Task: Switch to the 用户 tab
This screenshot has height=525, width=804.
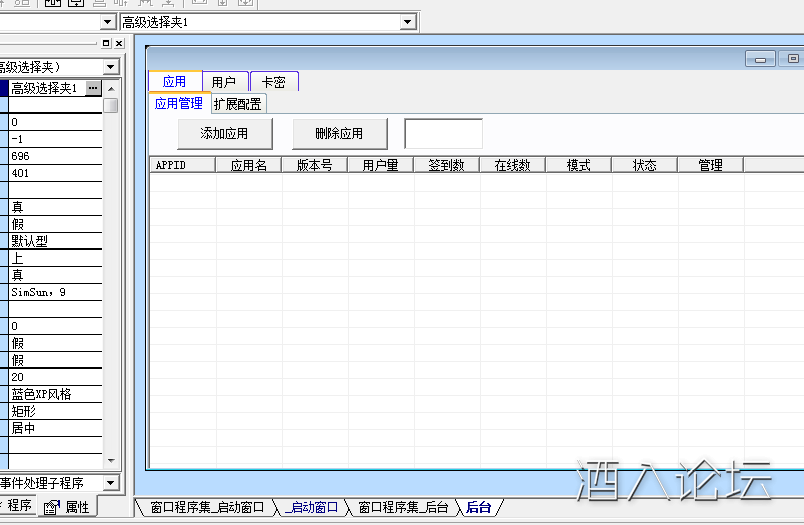Action: click(x=224, y=82)
